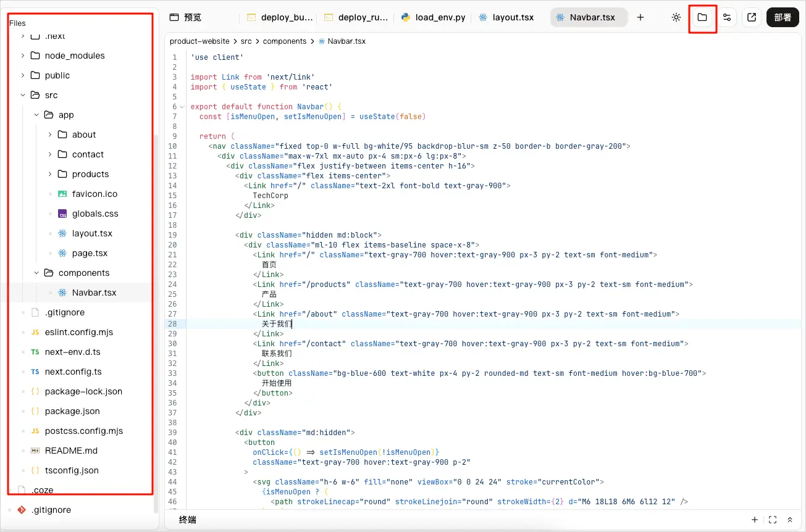Screen dimensions: 806x532
Task: Click the JS icon of eslint.config.mjs
Action: [x=35, y=332]
